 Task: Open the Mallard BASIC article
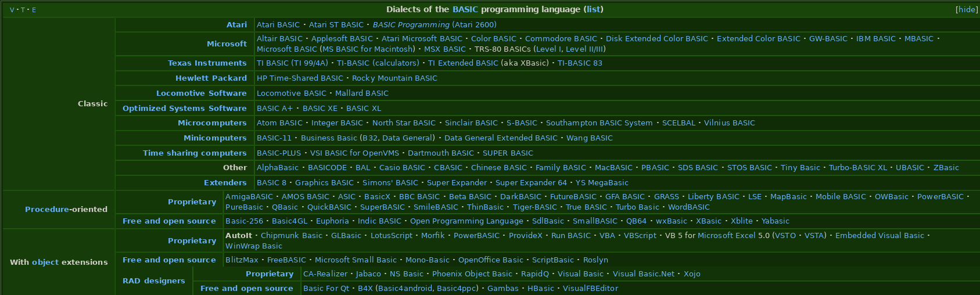coord(362,93)
